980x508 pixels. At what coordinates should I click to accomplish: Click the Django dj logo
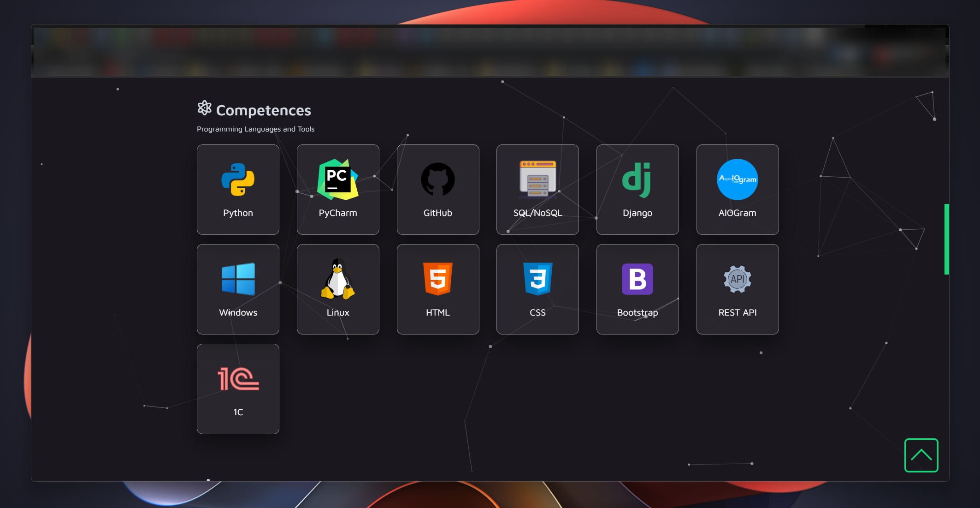pyautogui.click(x=637, y=179)
